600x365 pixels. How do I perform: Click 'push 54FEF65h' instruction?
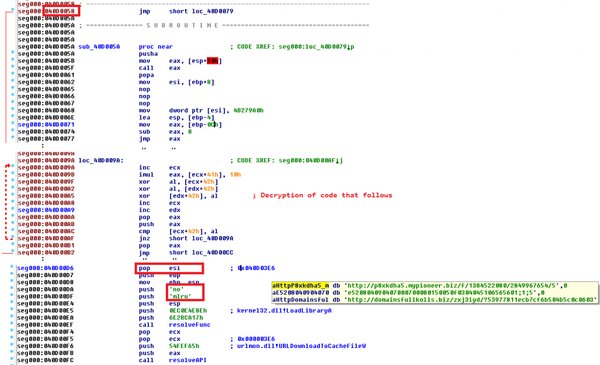[169, 346]
